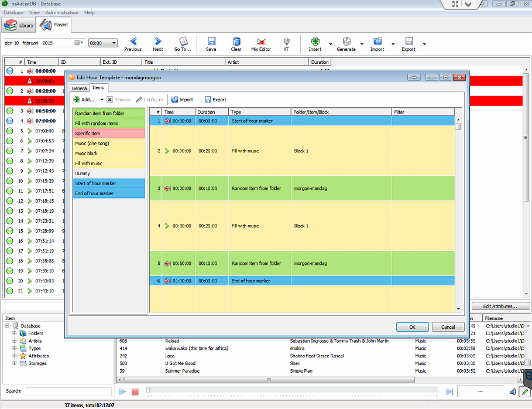Open the Administration menu
The height and width of the screenshot is (409, 532).
[61, 12]
